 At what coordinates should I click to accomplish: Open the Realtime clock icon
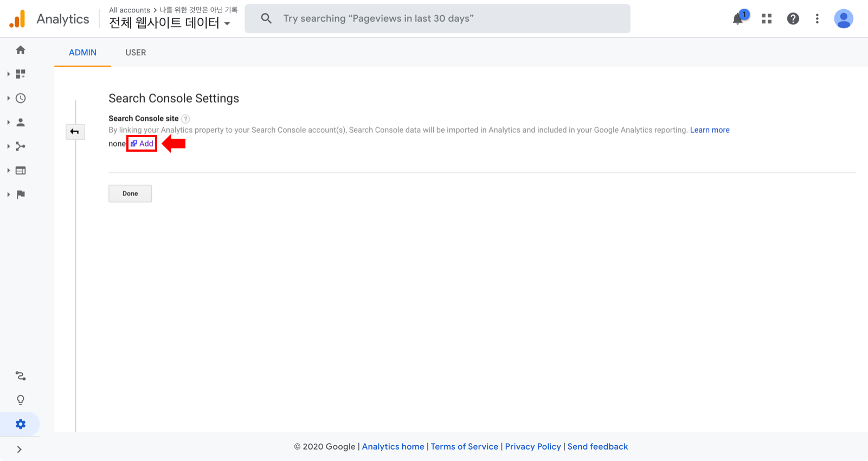coord(21,98)
